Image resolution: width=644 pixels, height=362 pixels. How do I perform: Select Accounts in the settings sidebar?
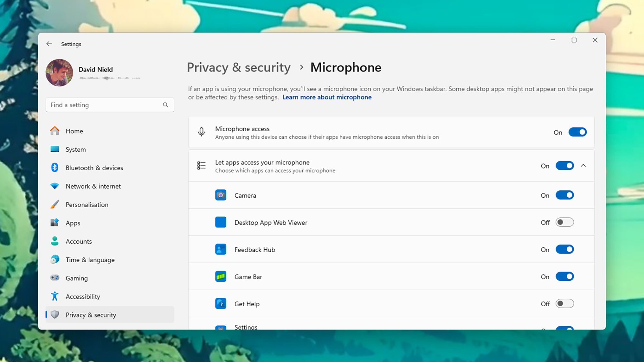pyautogui.click(x=79, y=241)
